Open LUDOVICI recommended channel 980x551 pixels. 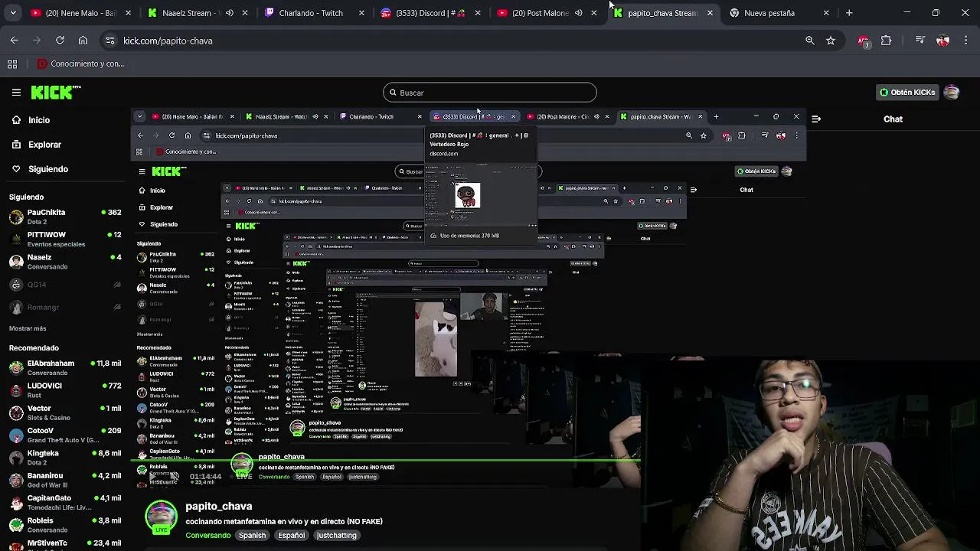click(65, 390)
